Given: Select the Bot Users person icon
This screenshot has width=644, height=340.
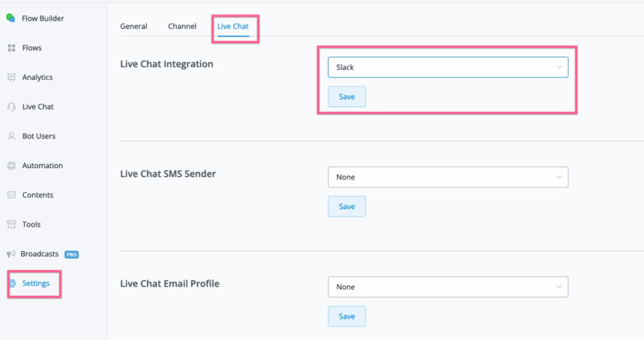Looking at the screenshot, I should [11, 136].
